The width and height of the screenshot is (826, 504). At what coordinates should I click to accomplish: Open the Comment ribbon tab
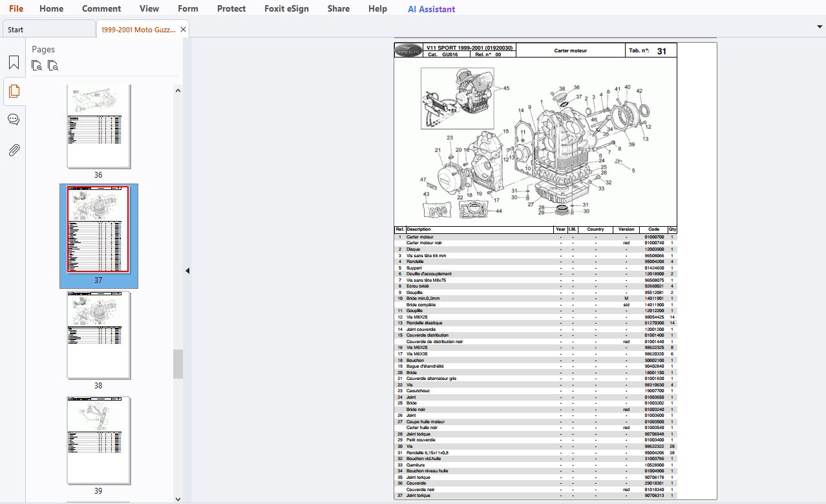click(101, 8)
